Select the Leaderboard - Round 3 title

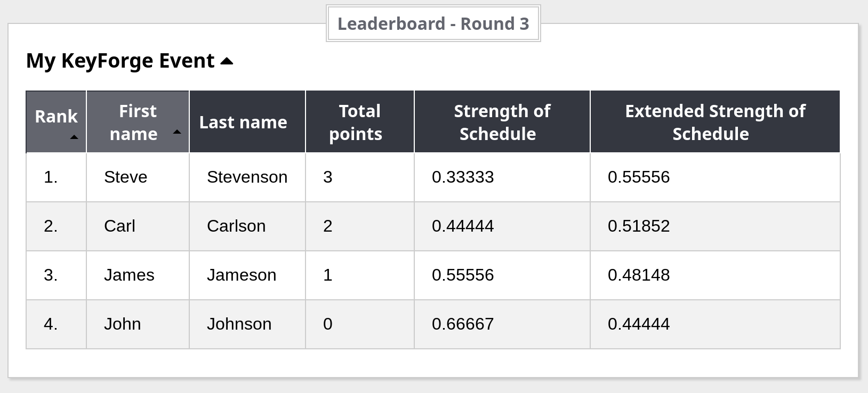pos(433,24)
